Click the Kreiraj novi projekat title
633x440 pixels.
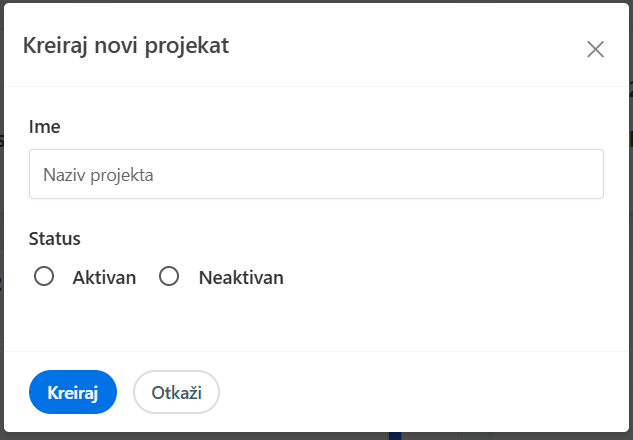[x=126, y=45]
